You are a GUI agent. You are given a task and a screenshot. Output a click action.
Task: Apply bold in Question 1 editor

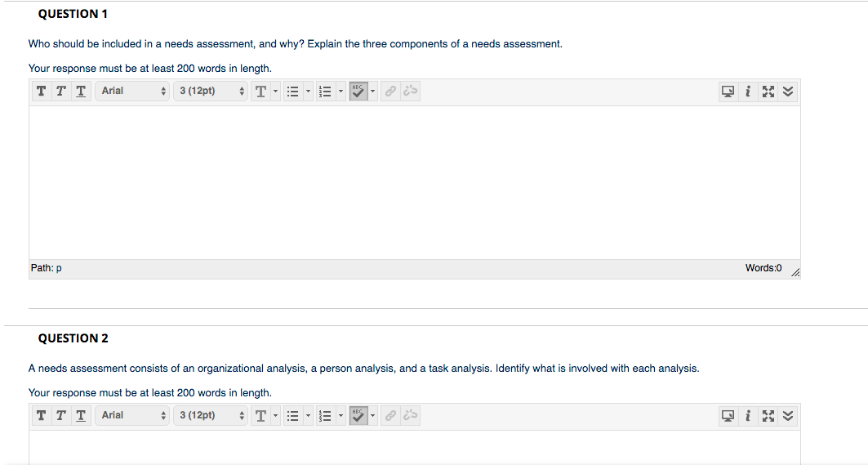[x=41, y=91]
